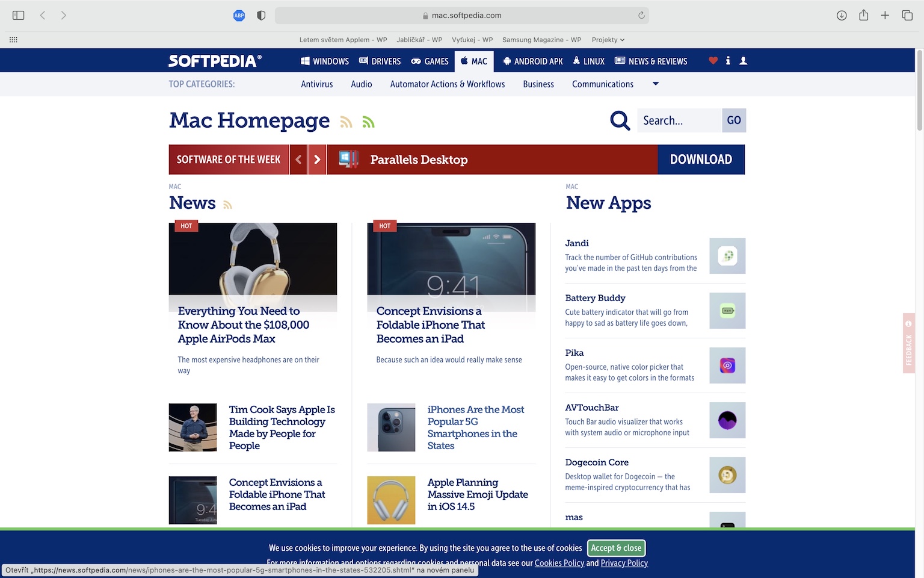Select the Linux section tab
924x578 pixels.
(588, 61)
